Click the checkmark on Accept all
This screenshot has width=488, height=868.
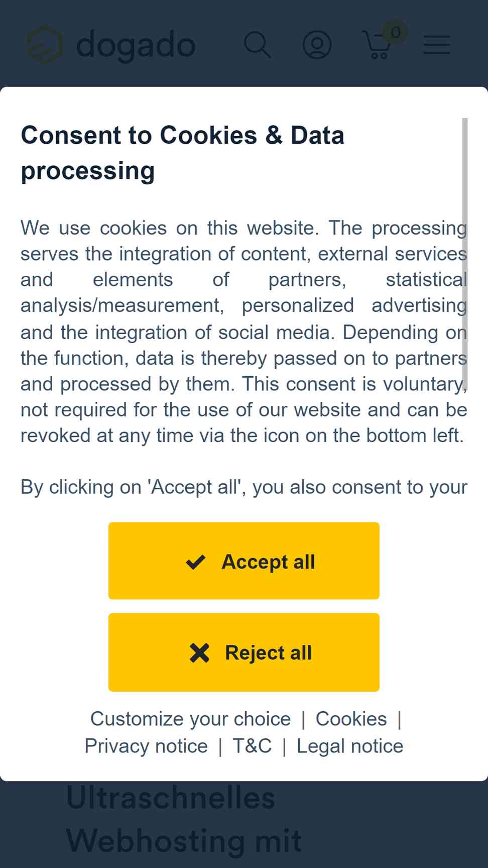[196, 562]
